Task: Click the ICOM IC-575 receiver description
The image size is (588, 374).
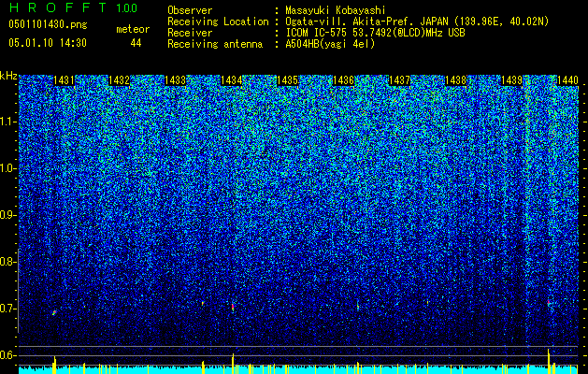Action: tap(375, 33)
